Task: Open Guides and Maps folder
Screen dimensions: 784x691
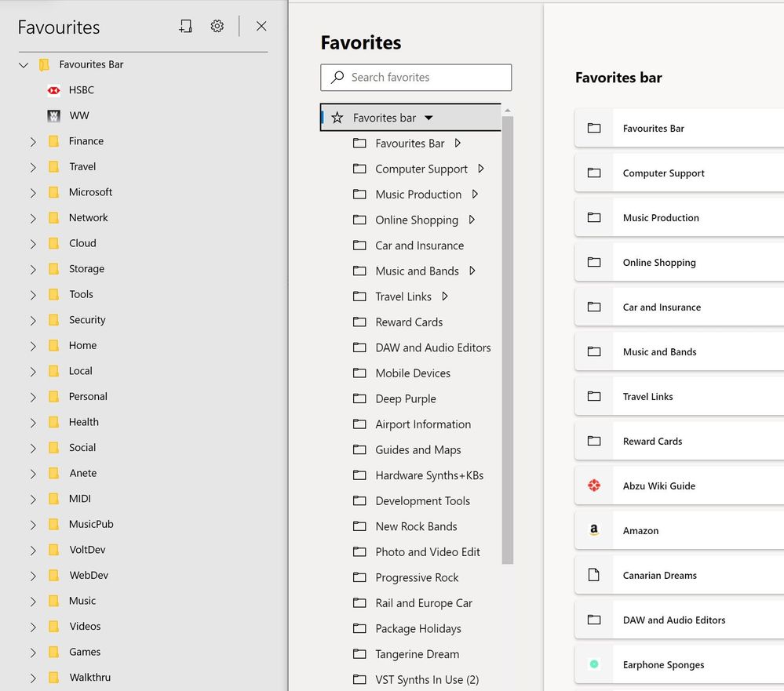Action: point(418,449)
